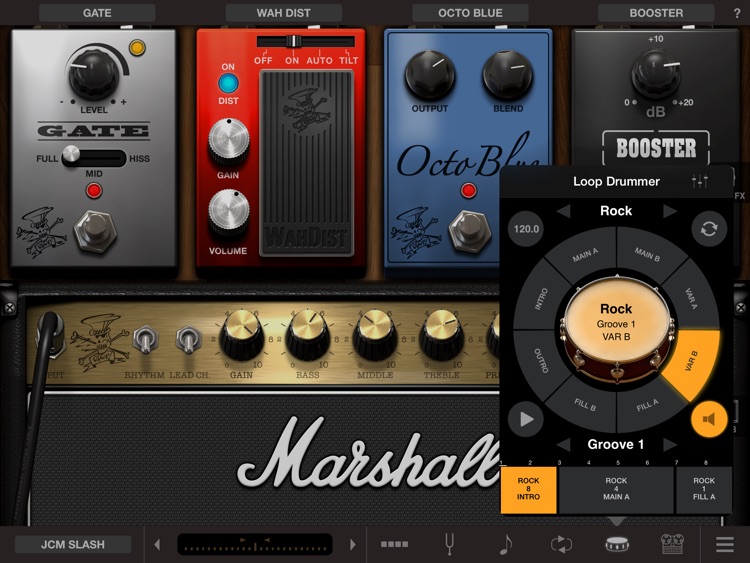This screenshot has height=563, width=750.
Task: Open the OCTO BLUE pedal slot selector
Action: (470, 13)
